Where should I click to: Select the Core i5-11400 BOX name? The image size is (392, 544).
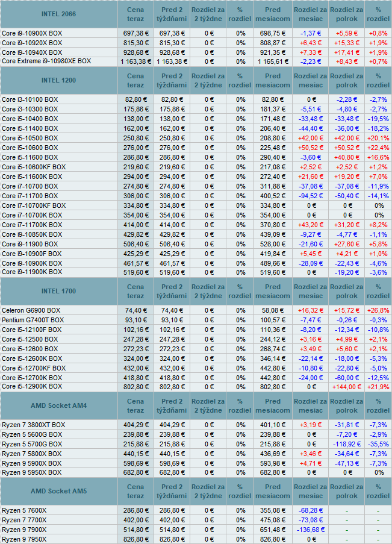[x=30, y=129]
